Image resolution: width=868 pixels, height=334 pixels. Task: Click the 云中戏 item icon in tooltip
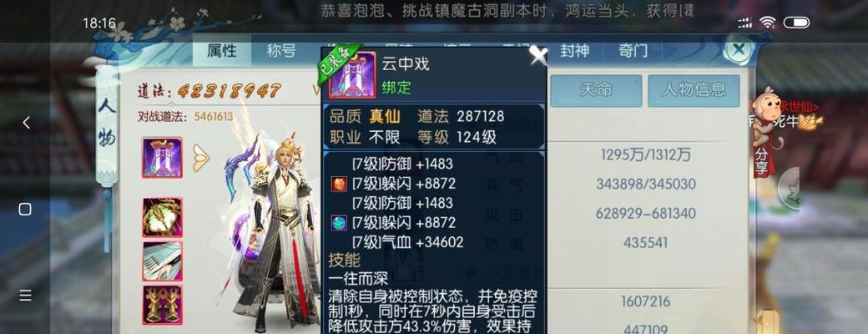click(x=352, y=76)
